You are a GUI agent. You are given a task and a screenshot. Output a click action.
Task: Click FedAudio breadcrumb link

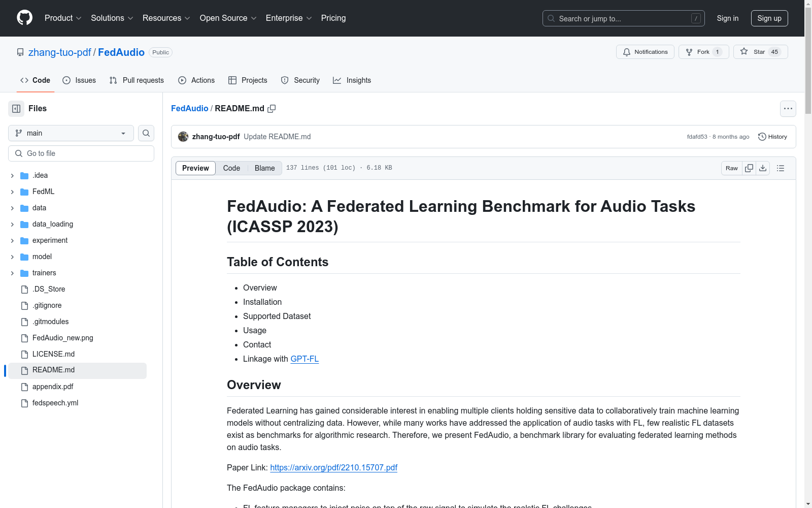(x=190, y=108)
